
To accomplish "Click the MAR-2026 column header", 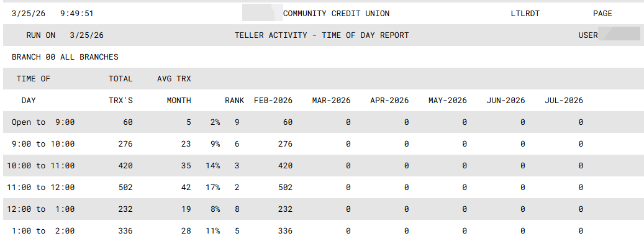I will [331, 101].
